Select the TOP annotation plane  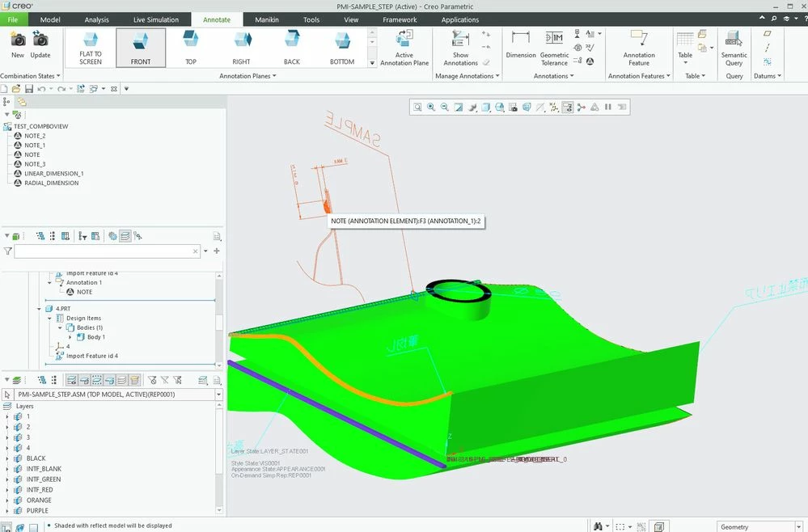191,48
